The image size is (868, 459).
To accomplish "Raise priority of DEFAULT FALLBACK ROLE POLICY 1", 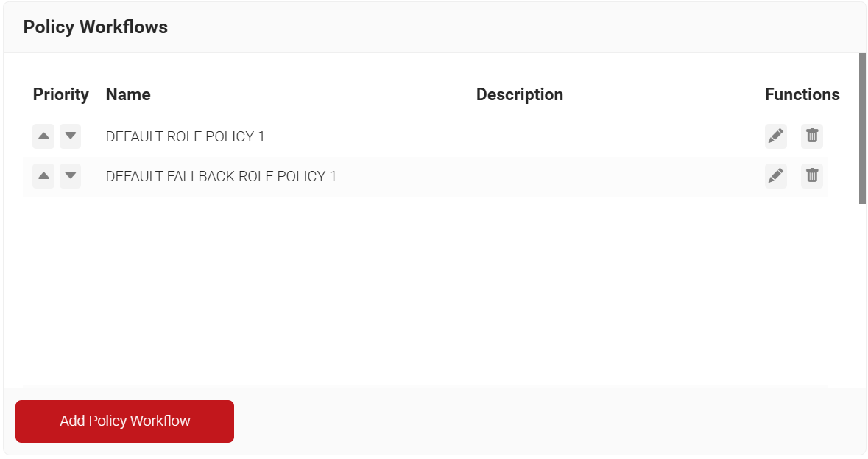I will (43, 176).
